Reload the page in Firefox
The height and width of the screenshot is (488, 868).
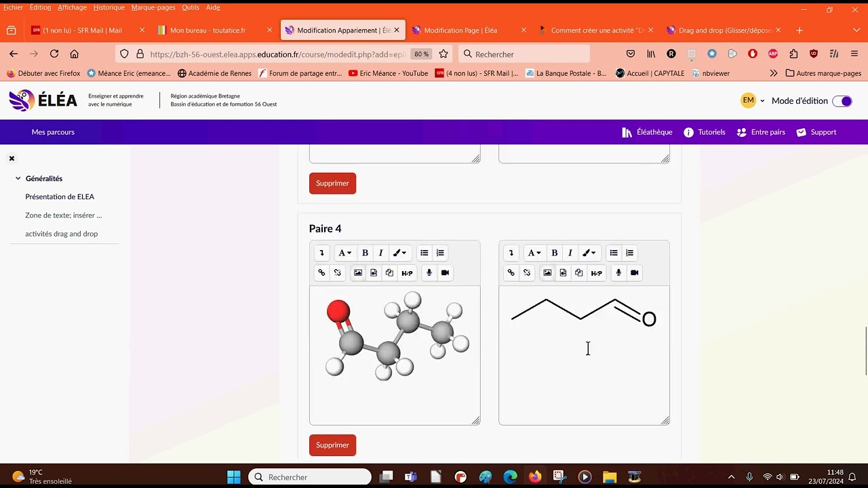54,54
